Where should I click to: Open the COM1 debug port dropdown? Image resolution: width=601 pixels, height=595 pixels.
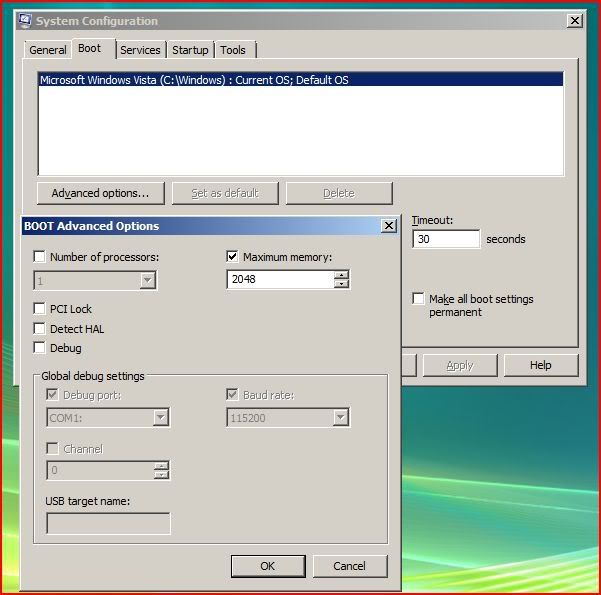coord(161,417)
